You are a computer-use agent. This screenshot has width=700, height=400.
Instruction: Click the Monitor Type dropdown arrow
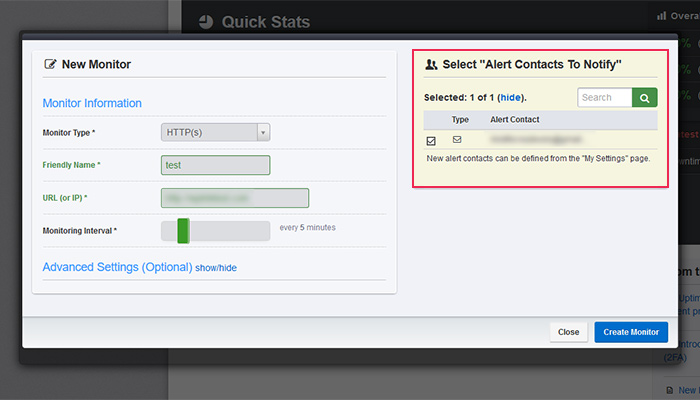[x=263, y=132]
